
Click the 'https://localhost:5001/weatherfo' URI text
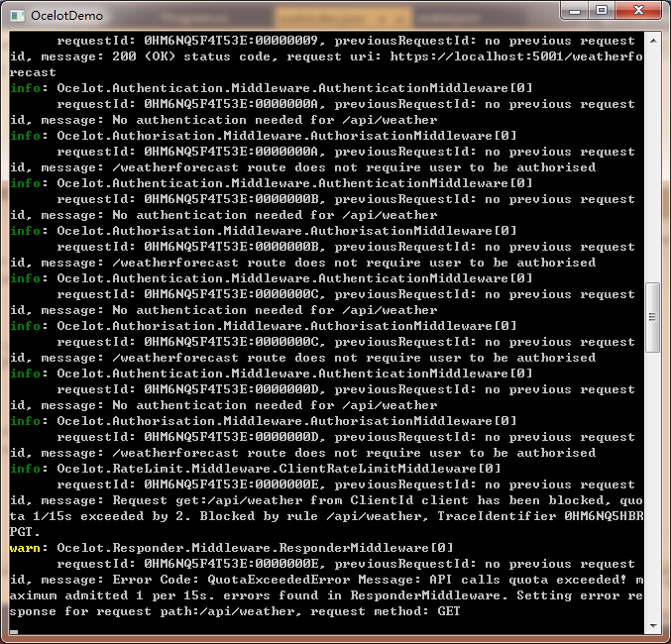pyautogui.click(x=516, y=56)
